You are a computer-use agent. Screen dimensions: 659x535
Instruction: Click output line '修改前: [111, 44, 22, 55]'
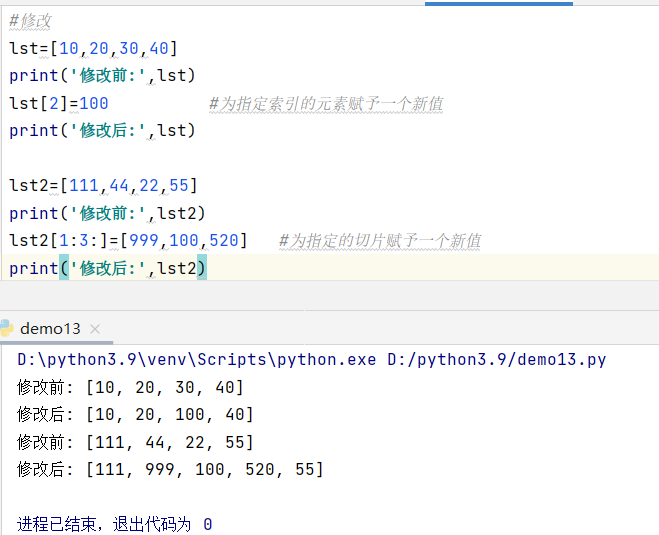tap(135, 443)
